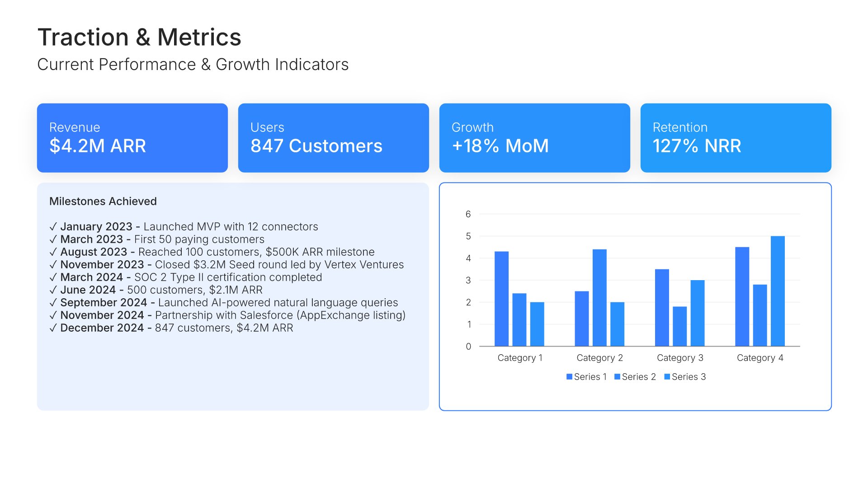Screen dimensions: 868x488
Task: Select the Revenue $4.2M ARR card
Action: 132,138
